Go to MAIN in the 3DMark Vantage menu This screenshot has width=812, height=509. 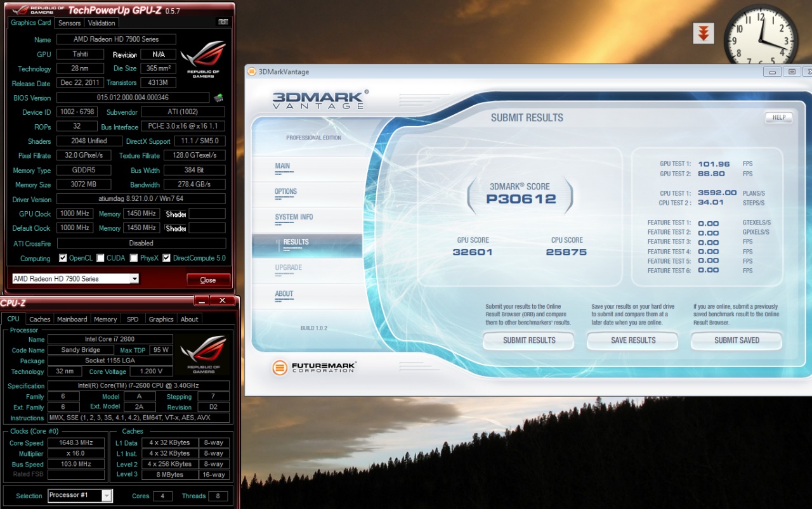pyautogui.click(x=283, y=166)
